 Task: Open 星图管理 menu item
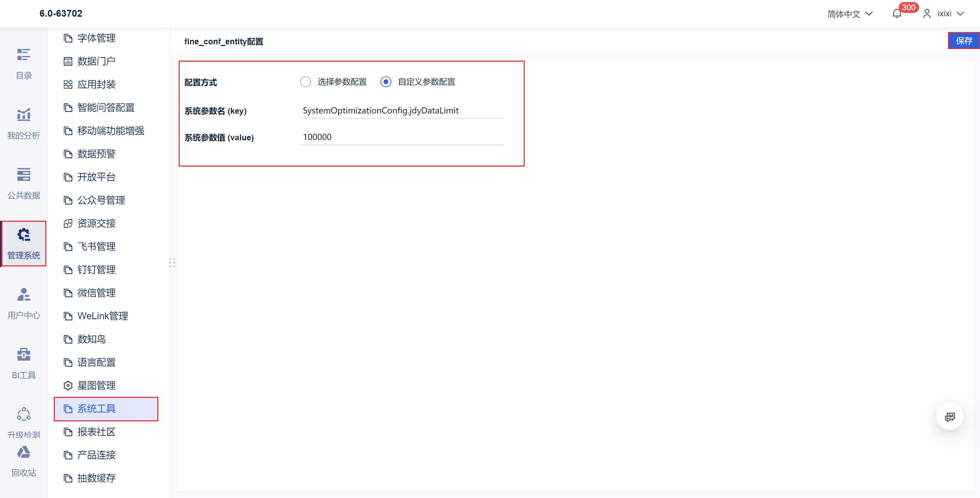97,386
